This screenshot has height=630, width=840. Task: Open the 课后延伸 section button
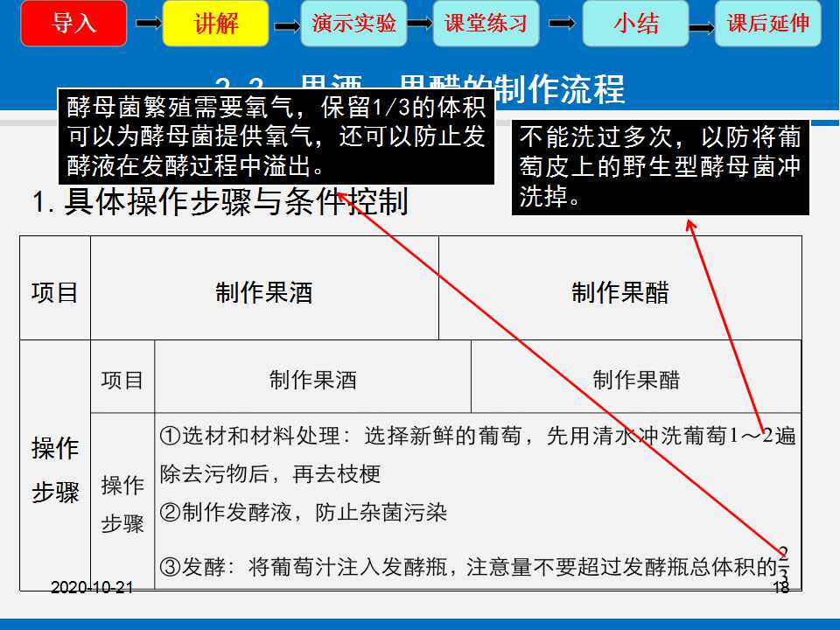767,24
